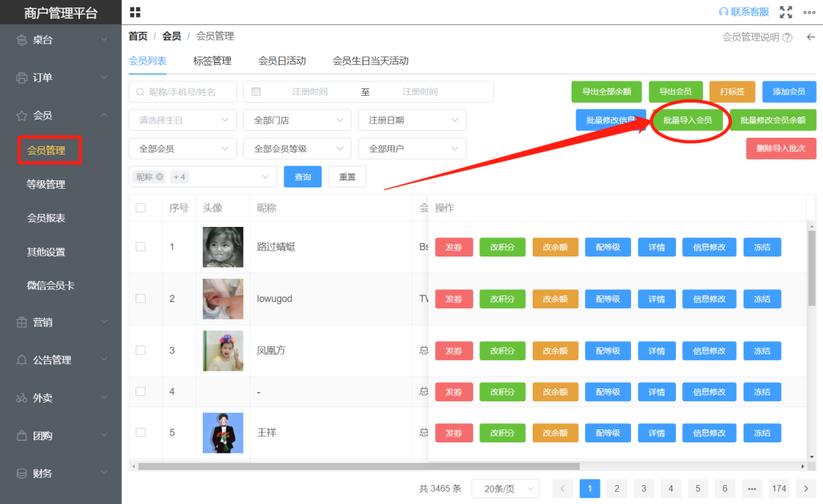Switch to the 会员生日当天活动 tab
The width and height of the screenshot is (823, 504).
coord(370,61)
